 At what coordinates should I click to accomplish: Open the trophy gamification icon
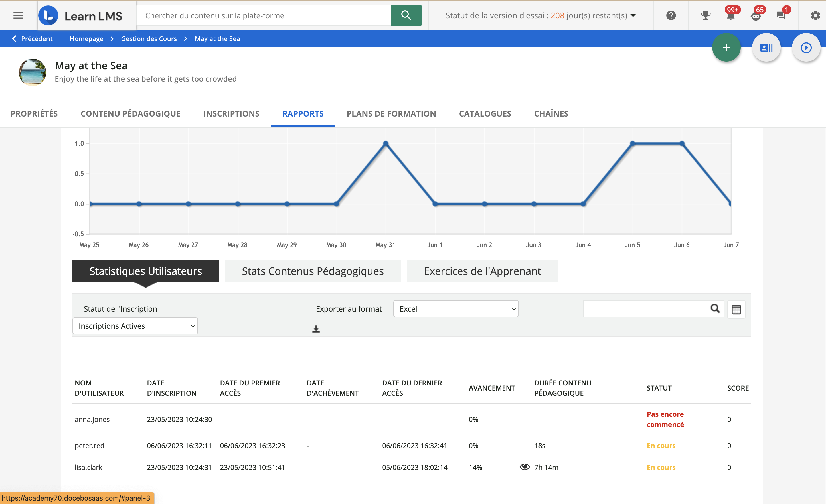706,15
